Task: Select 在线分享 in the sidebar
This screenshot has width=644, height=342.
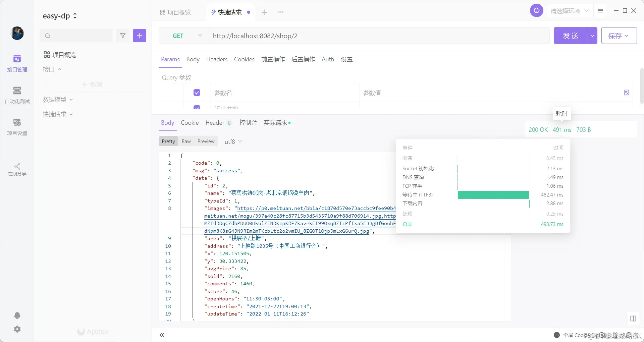Action: (17, 170)
